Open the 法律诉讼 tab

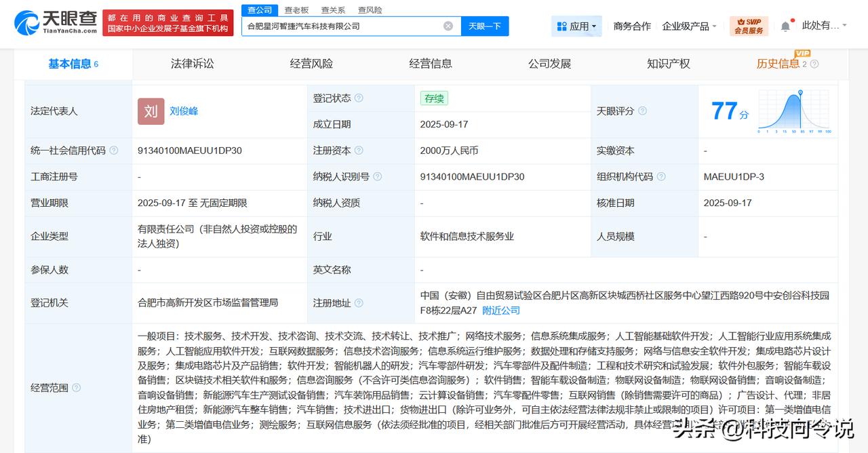coord(193,64)
